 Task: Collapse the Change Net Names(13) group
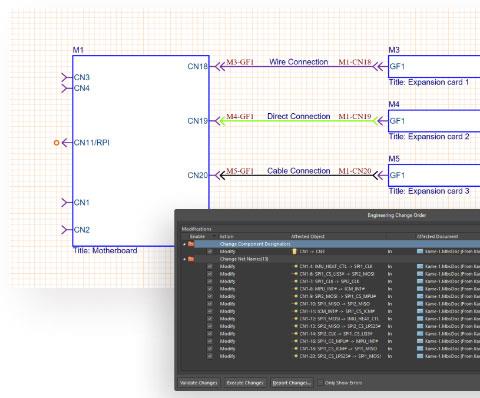click(184, 259)
